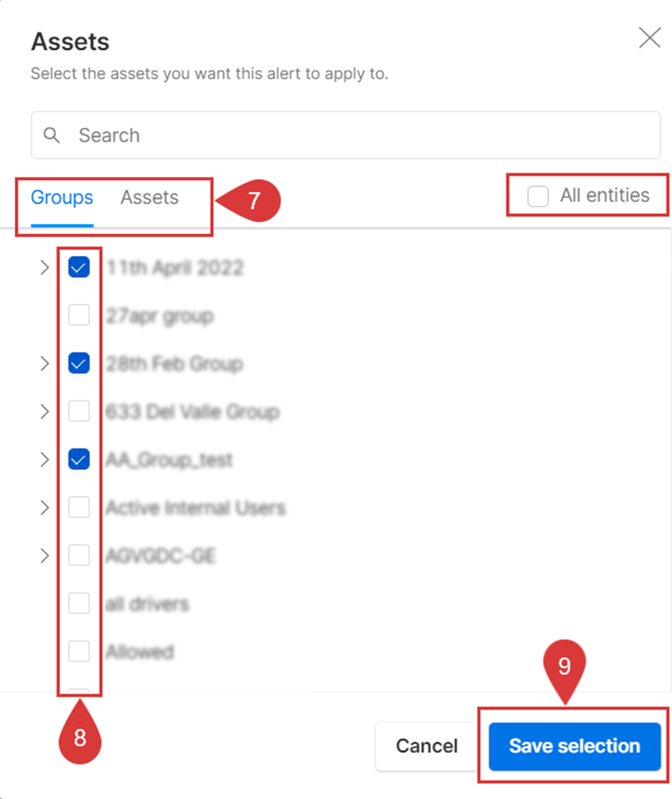Switch to the Groups tab
672x799 pixels.
(62, 198)
